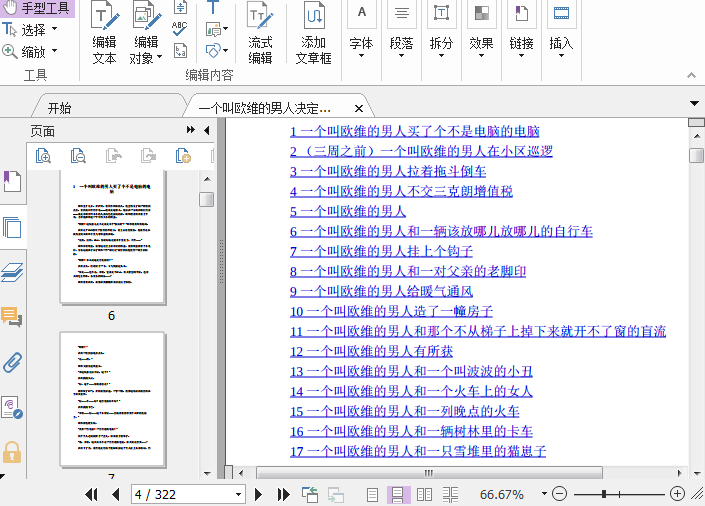Expand the 页面 panel with double arrows
The width and height of the screenshot is (705, 506).
[191, 130]
